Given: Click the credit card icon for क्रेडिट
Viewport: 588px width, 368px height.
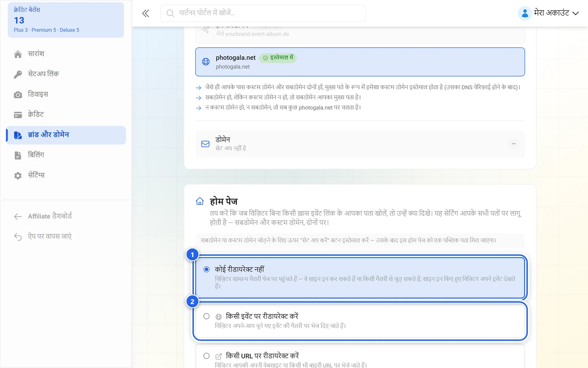Looking at the screenshot, I should click(18, 115).
